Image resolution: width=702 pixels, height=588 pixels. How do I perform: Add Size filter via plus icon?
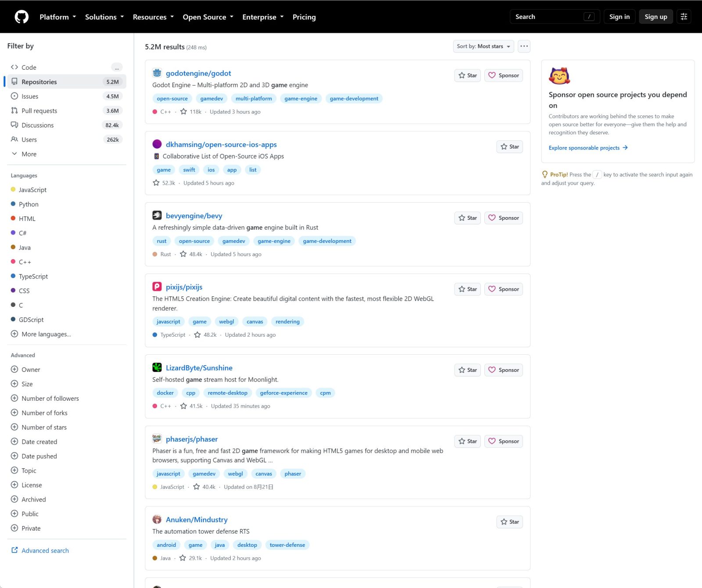pos(14,384)
